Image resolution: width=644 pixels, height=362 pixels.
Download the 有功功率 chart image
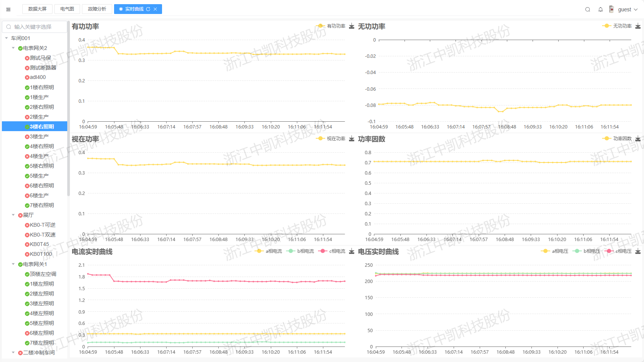[352, 26]
